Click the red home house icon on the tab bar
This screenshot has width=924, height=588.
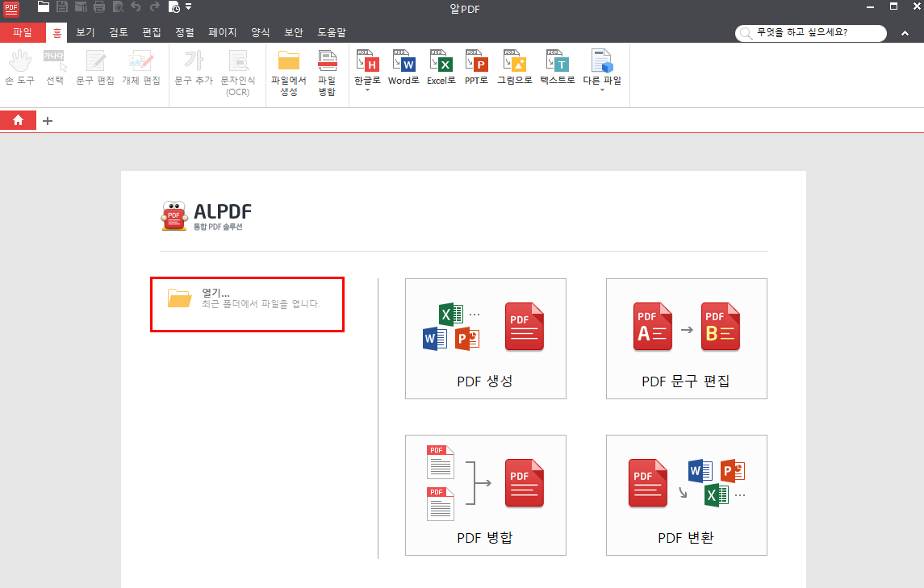pyautogui.click(x=17, y=120)
